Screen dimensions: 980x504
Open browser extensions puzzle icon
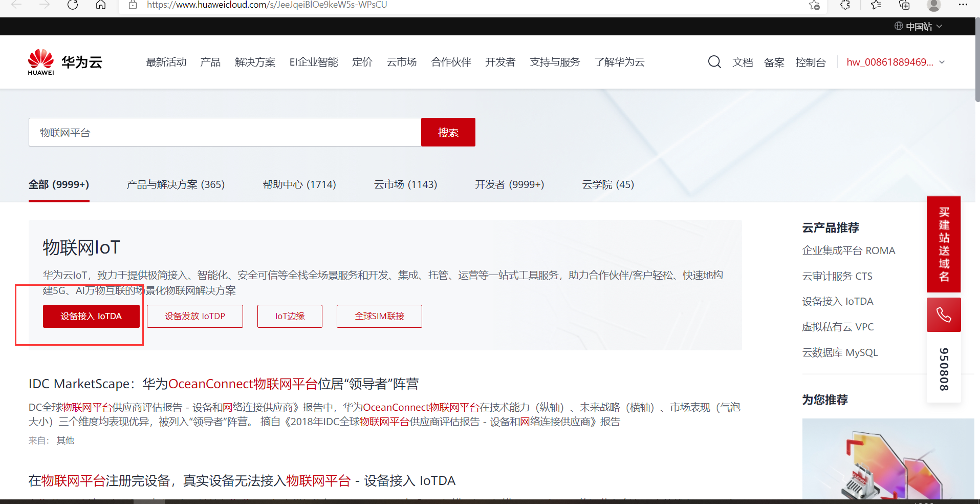[x=845, y=5]
